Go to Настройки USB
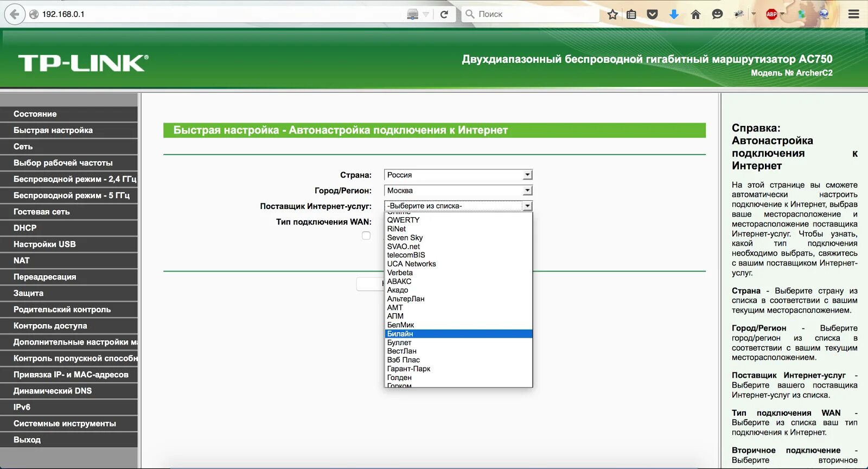This screenshot has height=469, width=868. tap(69, 244)
